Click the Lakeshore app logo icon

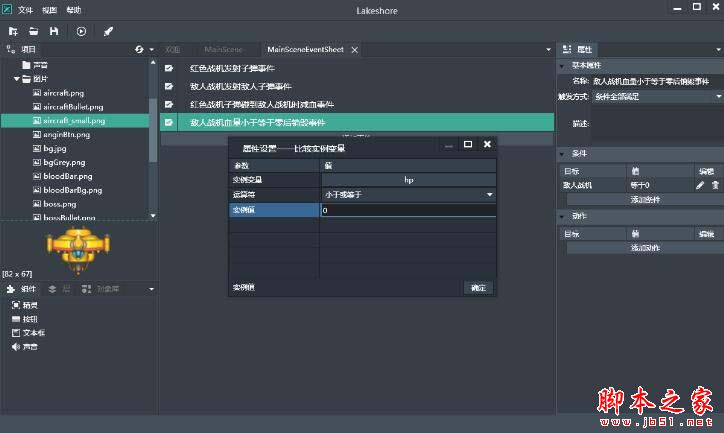pyautogui.click(x=7, y=9)
